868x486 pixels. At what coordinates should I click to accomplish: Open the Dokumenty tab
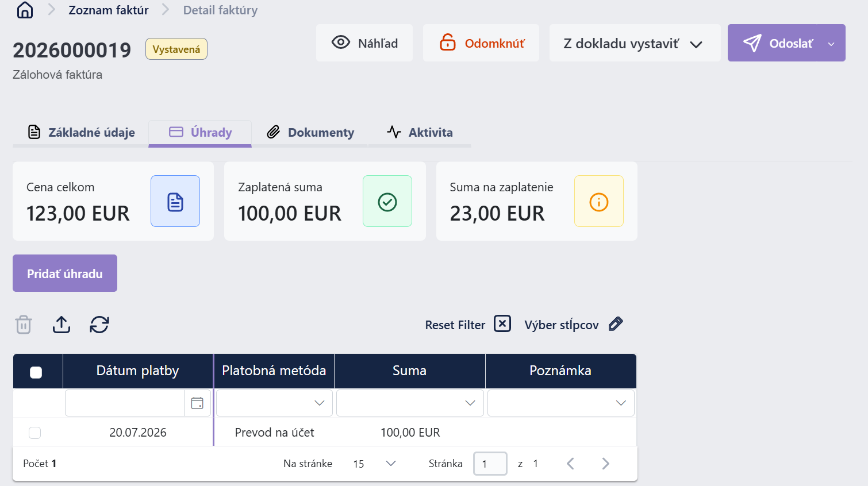click(x=310, y=133)
